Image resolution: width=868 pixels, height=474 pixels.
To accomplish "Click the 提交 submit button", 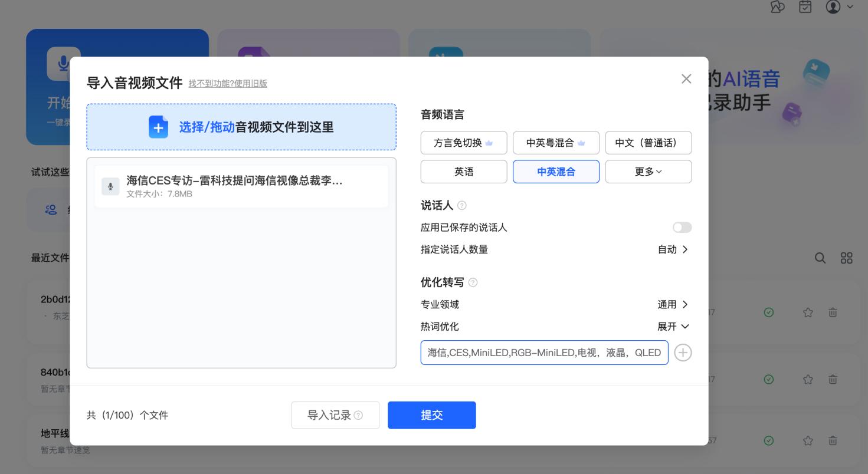I will tap(431, 415).
